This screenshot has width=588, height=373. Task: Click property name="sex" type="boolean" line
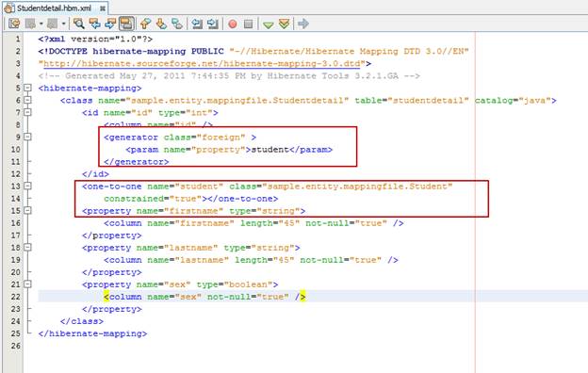(x=180, y=284)
